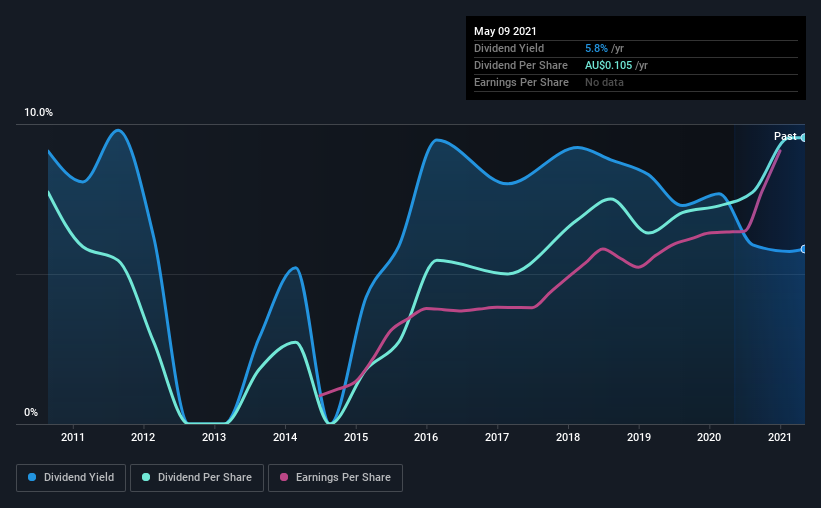Click the 2011 x-axis year label
The height and width of the screenshot is (508, 821).
73,437
